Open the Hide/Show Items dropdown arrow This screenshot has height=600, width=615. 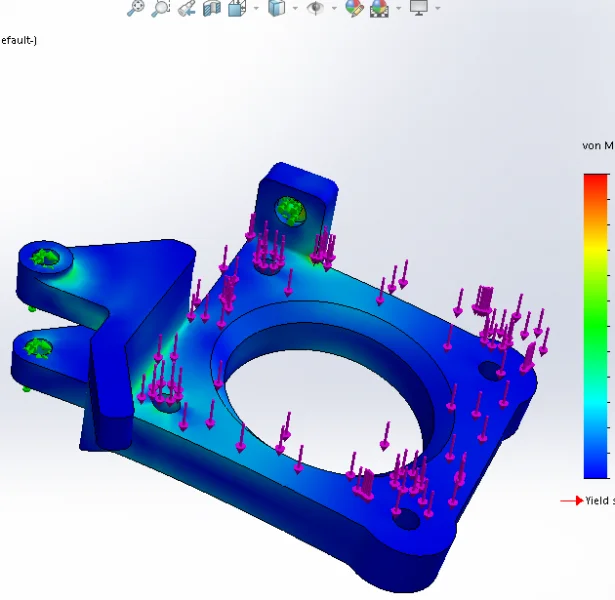click(x=333, y=8)
